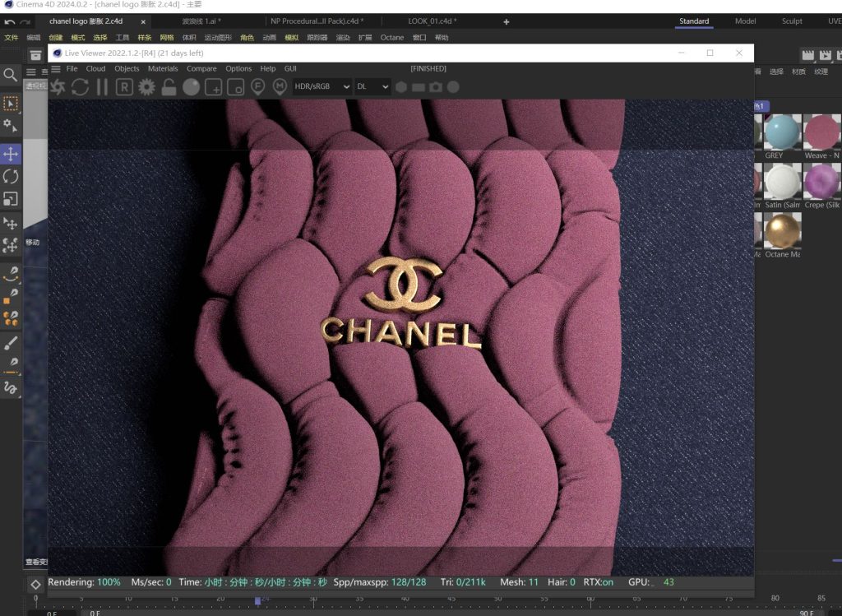Toggle clay mode sphere icon
The image size is (842, 616).
[191, 87]
